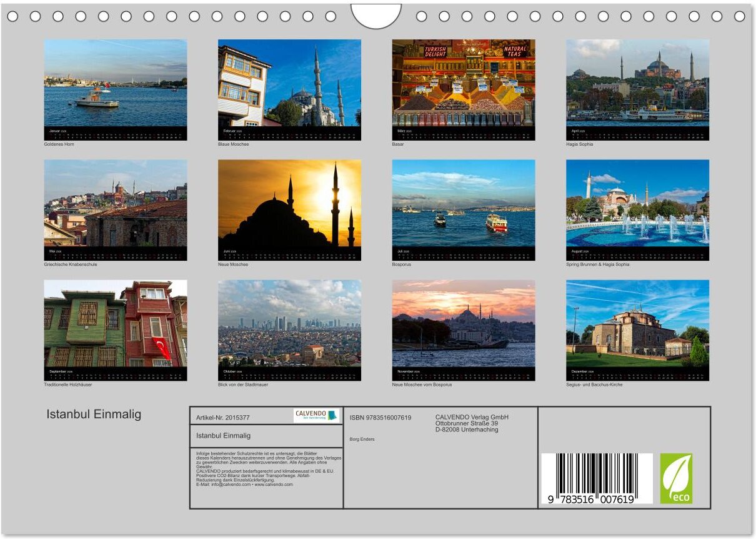The image size is (756, 539).
Task: Click the 'Dezember' calendar strip
Action: (x=637, y=374)
